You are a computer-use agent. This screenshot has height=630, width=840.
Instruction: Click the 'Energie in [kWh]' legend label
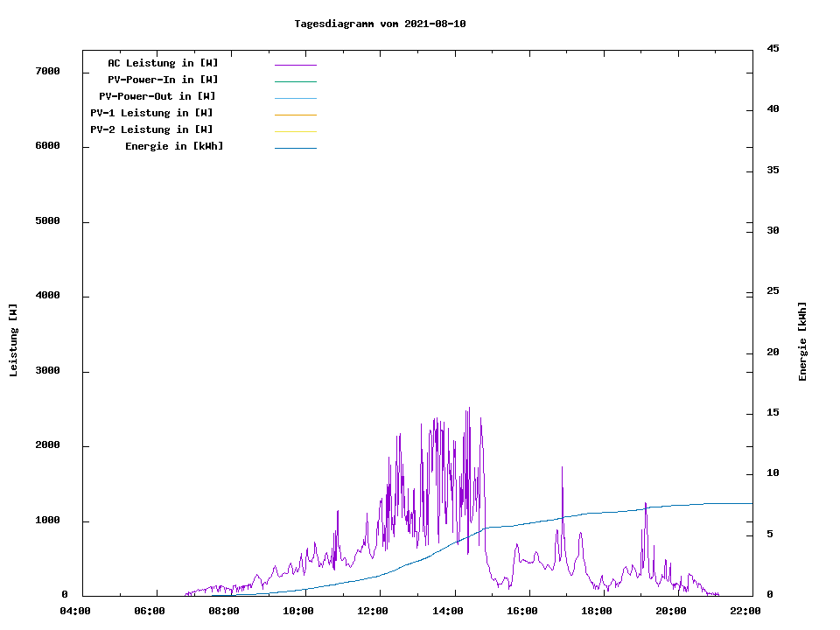click(x=174, y=146)
